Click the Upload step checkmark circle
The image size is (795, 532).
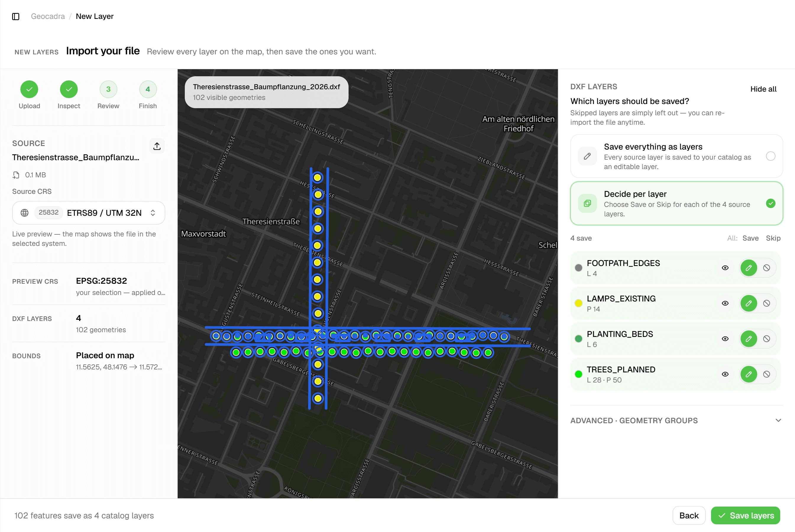pos(29,89)
